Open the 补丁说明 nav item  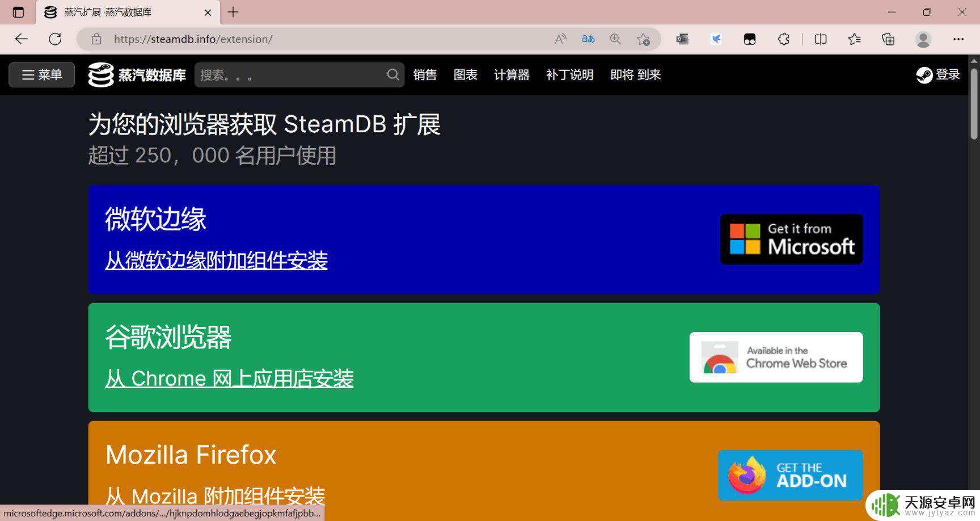[x=569, y=75]
